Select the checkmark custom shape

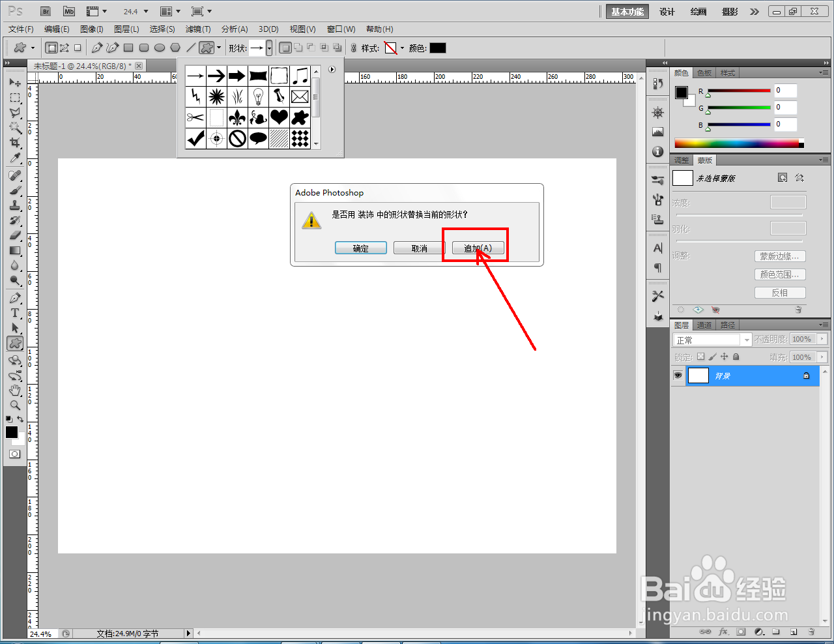pos(195,139)
